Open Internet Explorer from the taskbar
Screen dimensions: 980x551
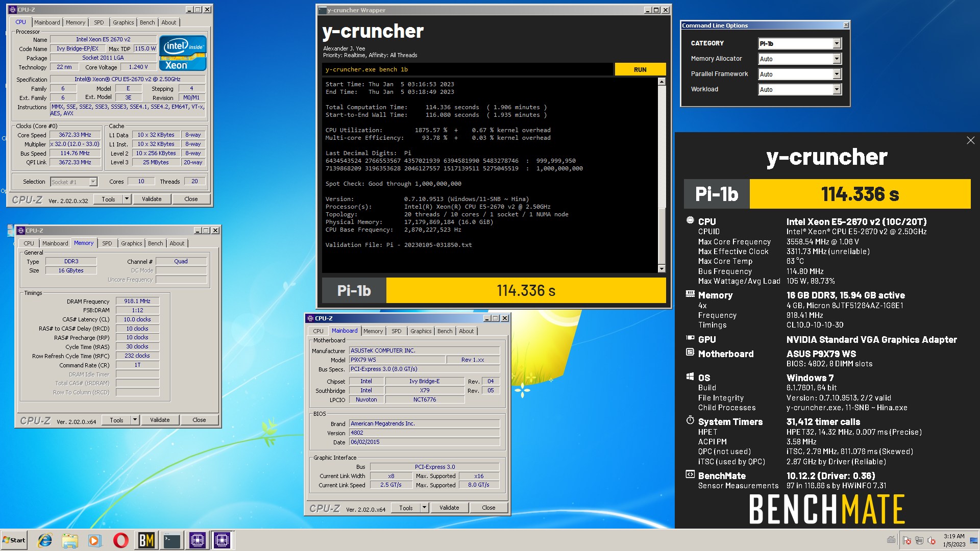tap(45, 540)
